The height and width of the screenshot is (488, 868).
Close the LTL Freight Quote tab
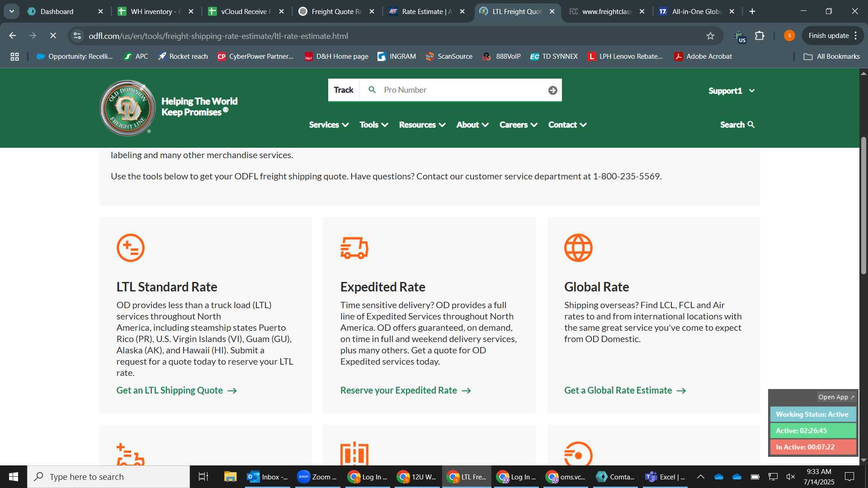(552, 11)
